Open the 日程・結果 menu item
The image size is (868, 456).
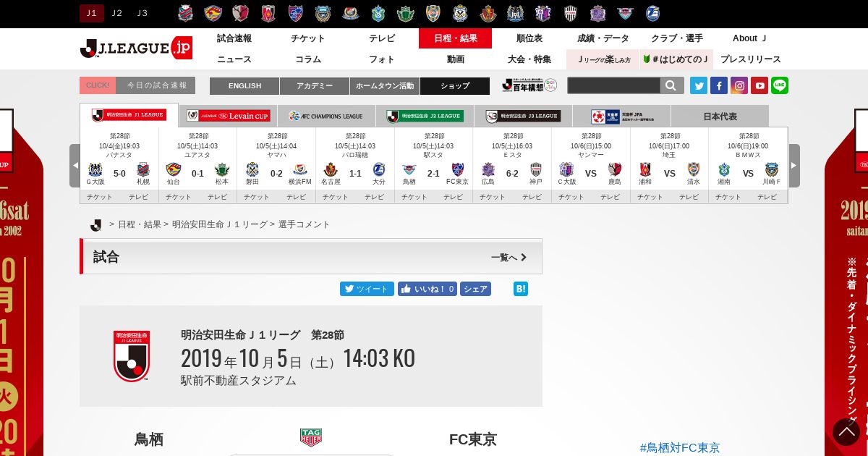456,38
